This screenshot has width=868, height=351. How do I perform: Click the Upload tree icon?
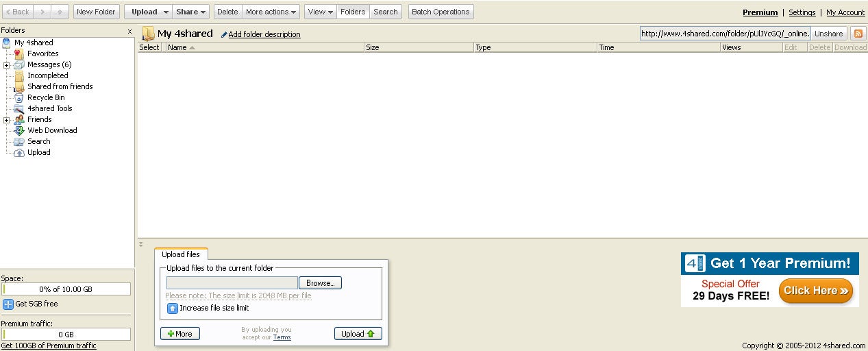[x=19, y=152]
